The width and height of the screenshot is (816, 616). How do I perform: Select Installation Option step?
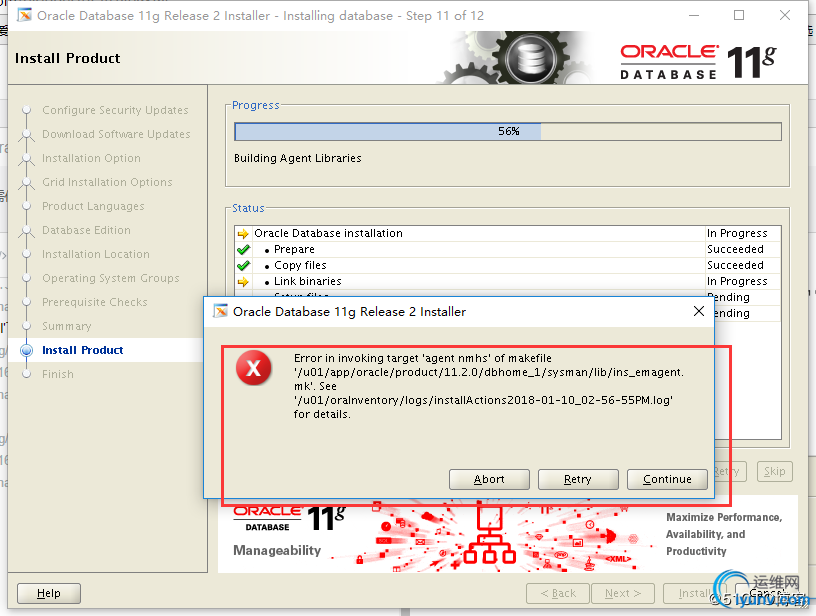point(91,158)
